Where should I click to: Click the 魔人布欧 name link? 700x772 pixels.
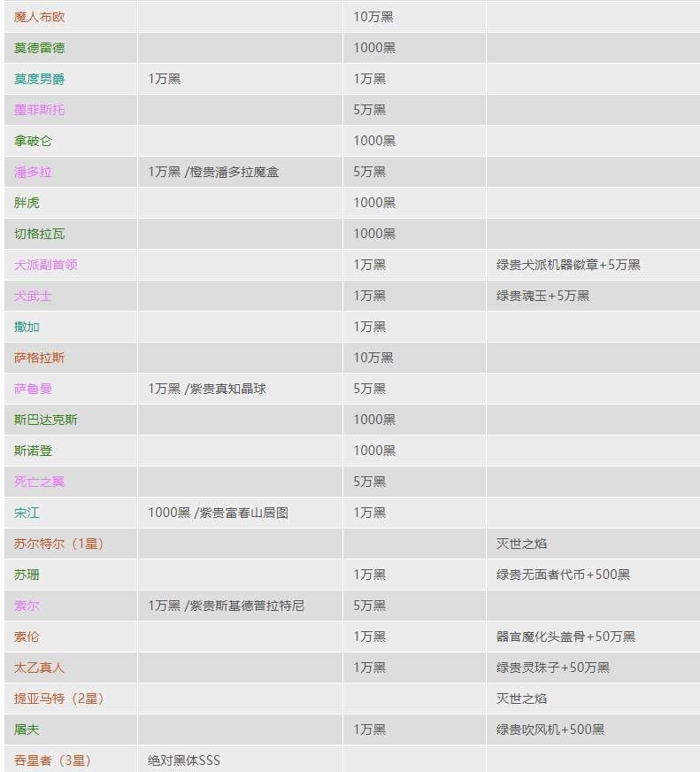tap(40, 17)
